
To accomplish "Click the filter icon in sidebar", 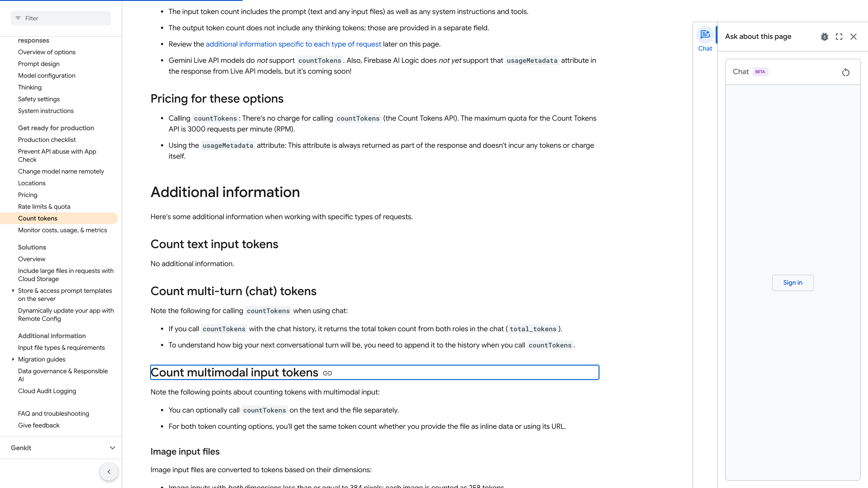I will tap(18, 18).
